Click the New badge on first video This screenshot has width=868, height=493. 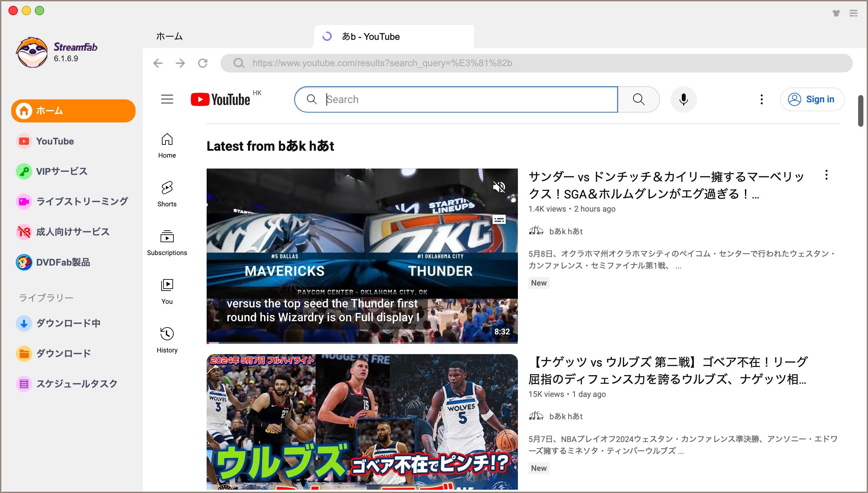click(x=539, y=283)
